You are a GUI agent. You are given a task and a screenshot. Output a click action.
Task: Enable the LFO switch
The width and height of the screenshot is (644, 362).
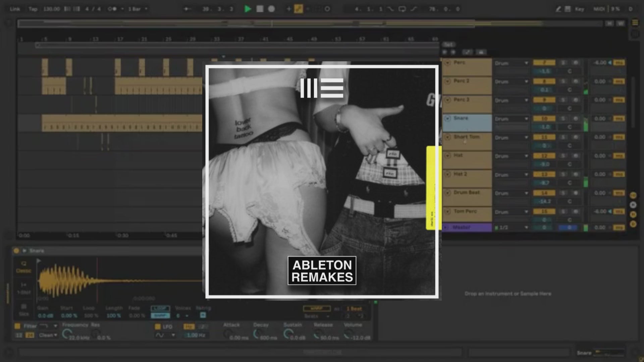pyautogui.click(x=158, y=326)
